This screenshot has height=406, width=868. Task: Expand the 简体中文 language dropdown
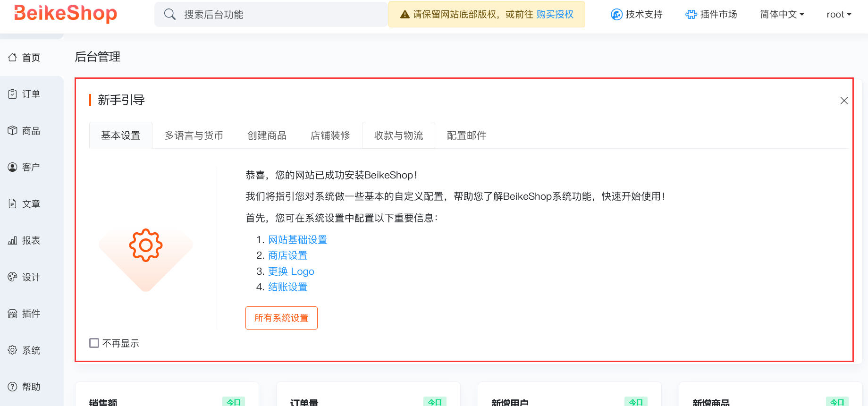782,14
